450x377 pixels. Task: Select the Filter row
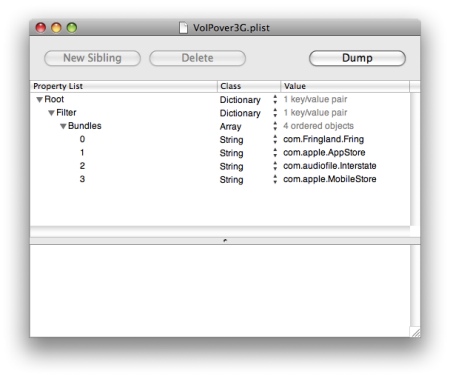pyautogui.click(x=220, y=113)
